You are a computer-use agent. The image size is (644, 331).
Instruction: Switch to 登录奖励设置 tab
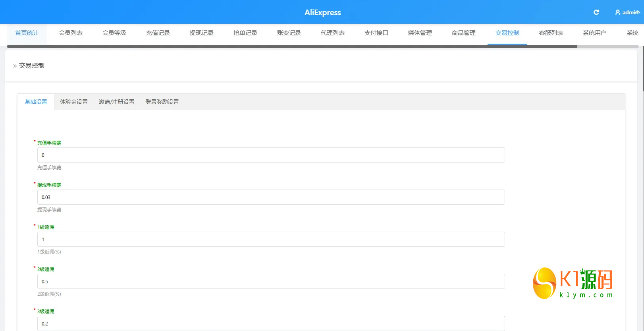pos(162,102)
